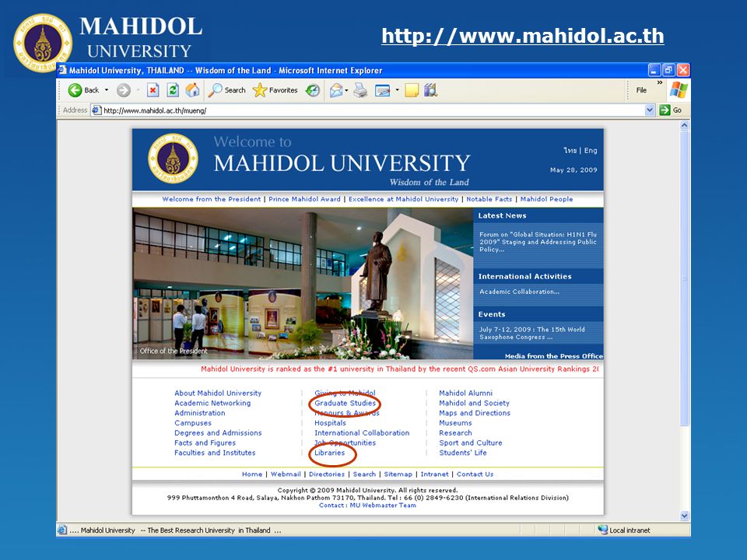The image size is (747, 560).
Task: Open the Research link
Action: (455, 433)
